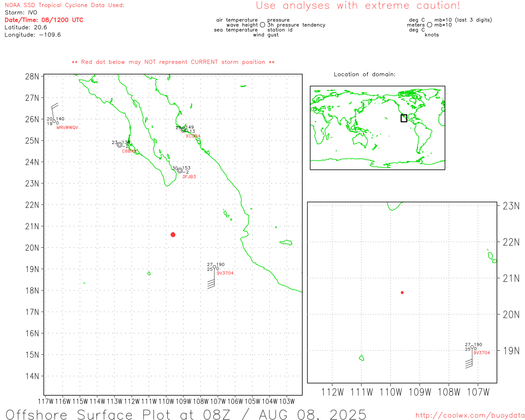Screen dimensions: 525x420
Task: Select the MRVWWQV station marker
Action: [54, 121]
